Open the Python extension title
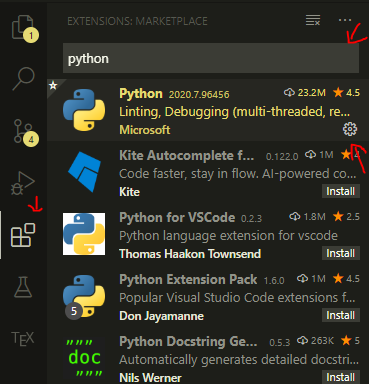369x384 pixels. tap(141, 94)
